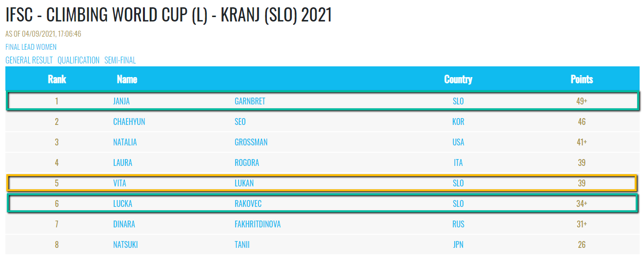Open the GARNBRET surname link
This screenshot has height=263, width=644.
point(250,101)
